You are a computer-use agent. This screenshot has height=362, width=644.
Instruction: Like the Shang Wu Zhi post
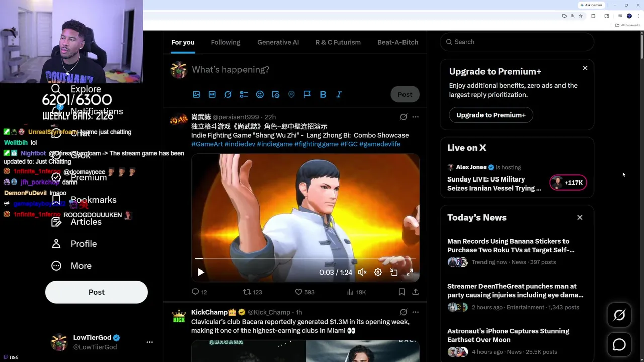(x=304, y=292)
